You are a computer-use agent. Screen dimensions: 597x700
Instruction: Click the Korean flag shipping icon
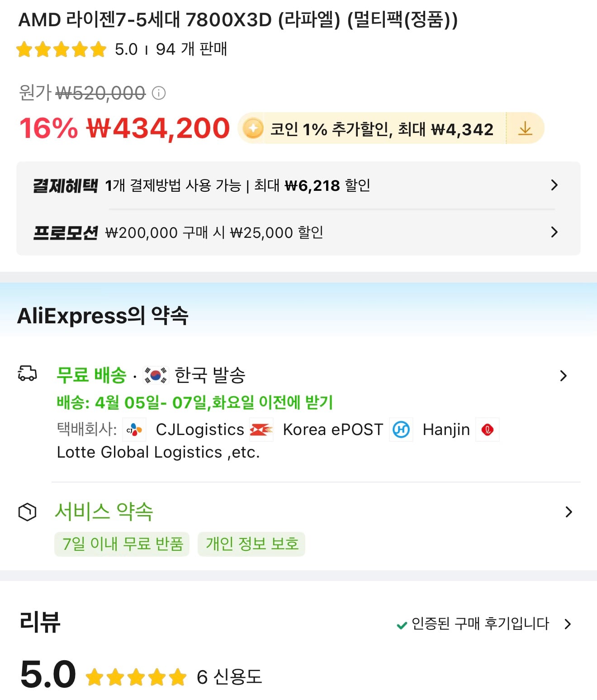pos(154,375)
